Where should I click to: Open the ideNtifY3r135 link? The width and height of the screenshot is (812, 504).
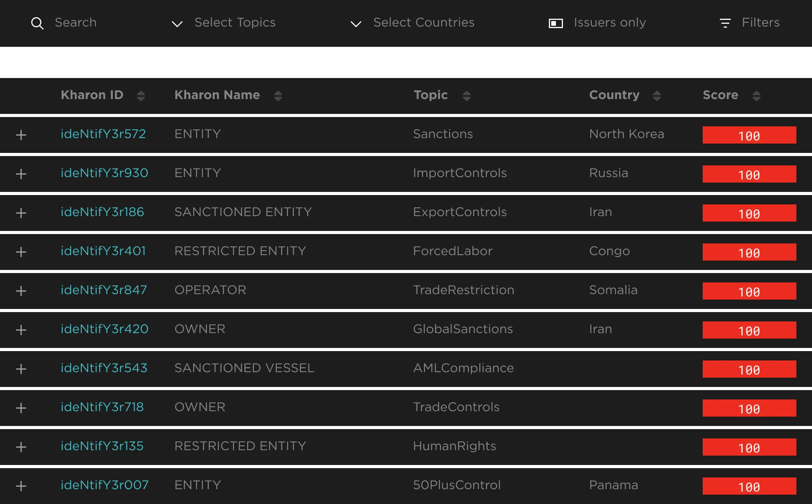[x=102, y=446]
